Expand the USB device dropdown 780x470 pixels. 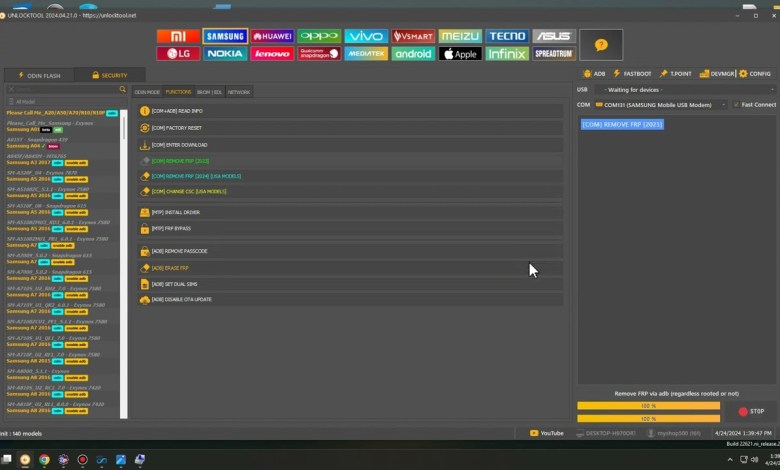pyautogui.click(x=685, y=90)
